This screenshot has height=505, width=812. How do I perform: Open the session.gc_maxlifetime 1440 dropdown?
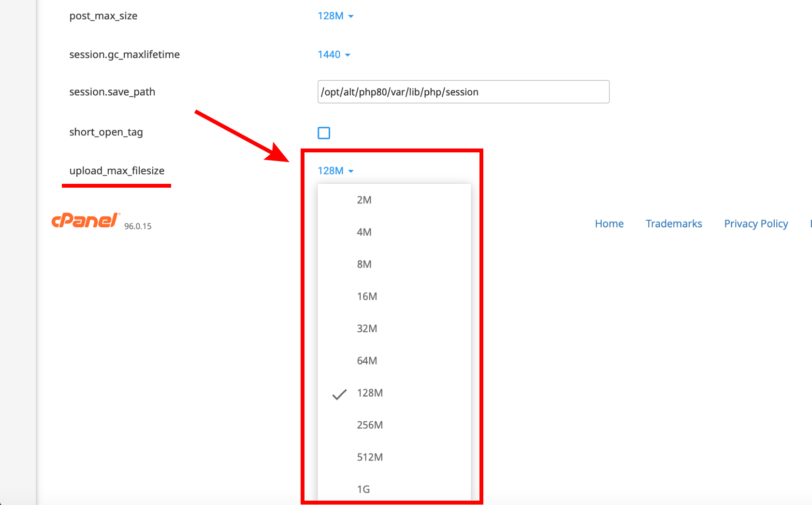[x=334, y=55]
